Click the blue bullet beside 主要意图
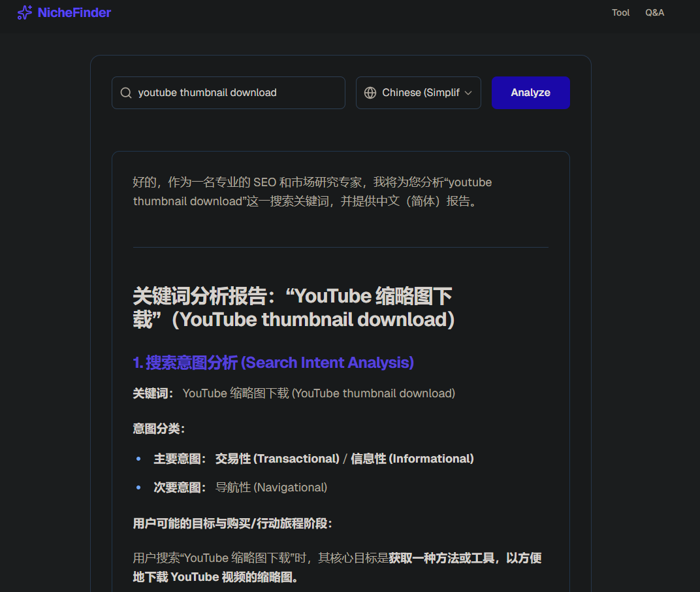The width and height of the screenshot is (700, 592). [138, 459]
